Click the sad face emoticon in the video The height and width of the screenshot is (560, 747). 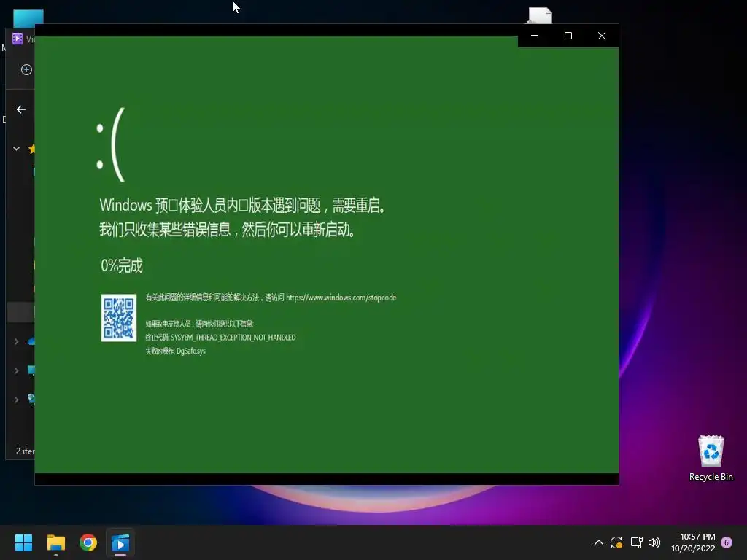[x=111, y=144]
